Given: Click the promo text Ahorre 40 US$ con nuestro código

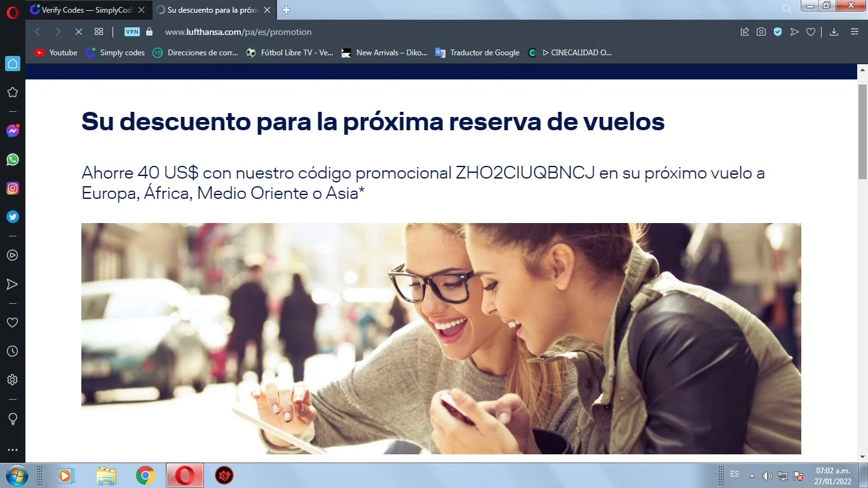Looking at the screenshot, I should click(x=423, y=183).
